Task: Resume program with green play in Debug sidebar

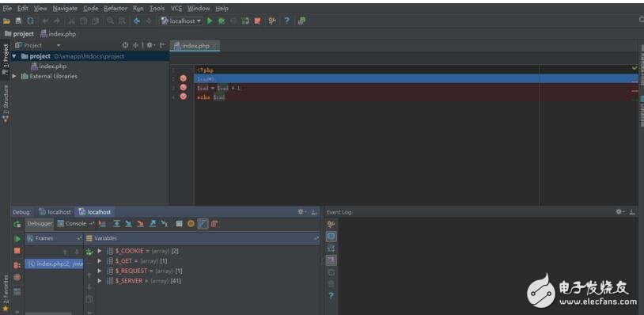Action: coord(17,238)
